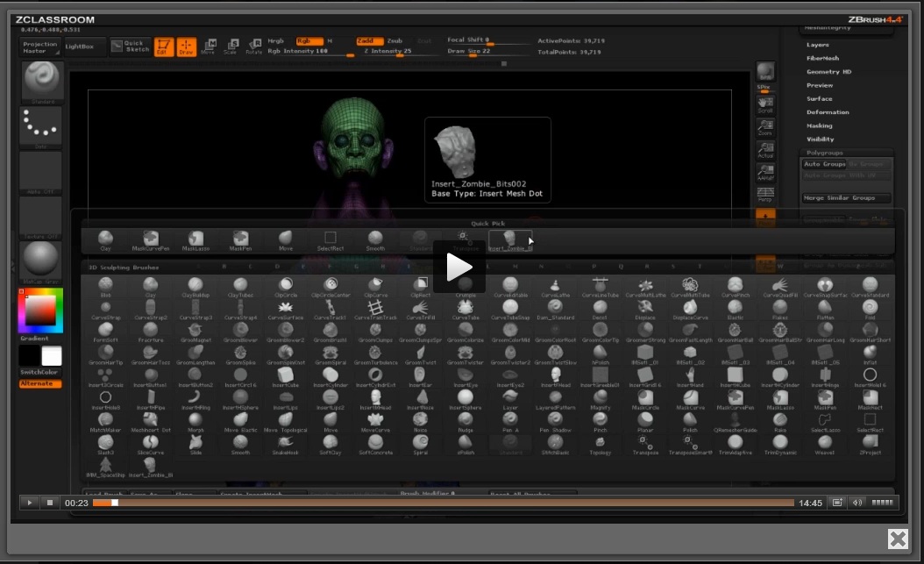
Task: Toggle Edit mode button
Action: [x=163, y=46]
